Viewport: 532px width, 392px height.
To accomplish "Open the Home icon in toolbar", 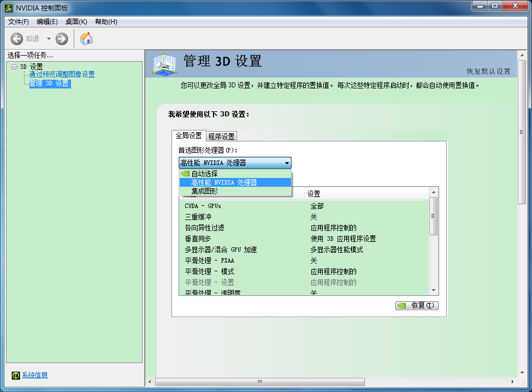I will click(x=86, y=38).
